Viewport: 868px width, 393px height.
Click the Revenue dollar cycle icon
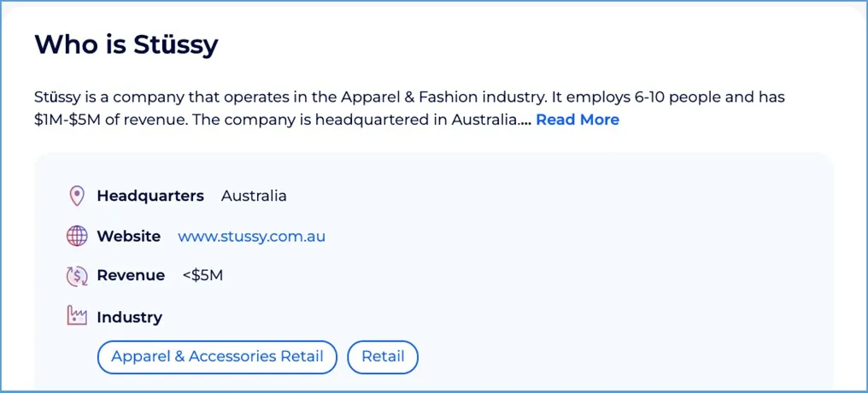tap(77, 276)
